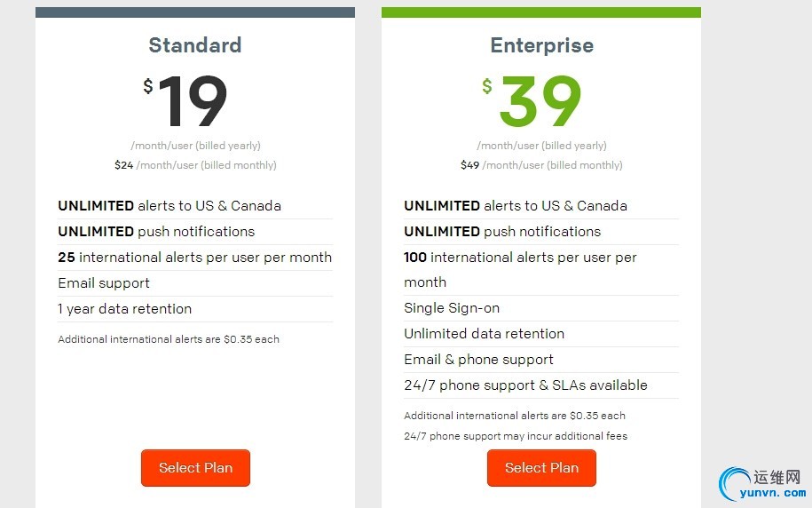
Task: Click 24/7 phone support & SLAs row
Action: pos(541,385)
